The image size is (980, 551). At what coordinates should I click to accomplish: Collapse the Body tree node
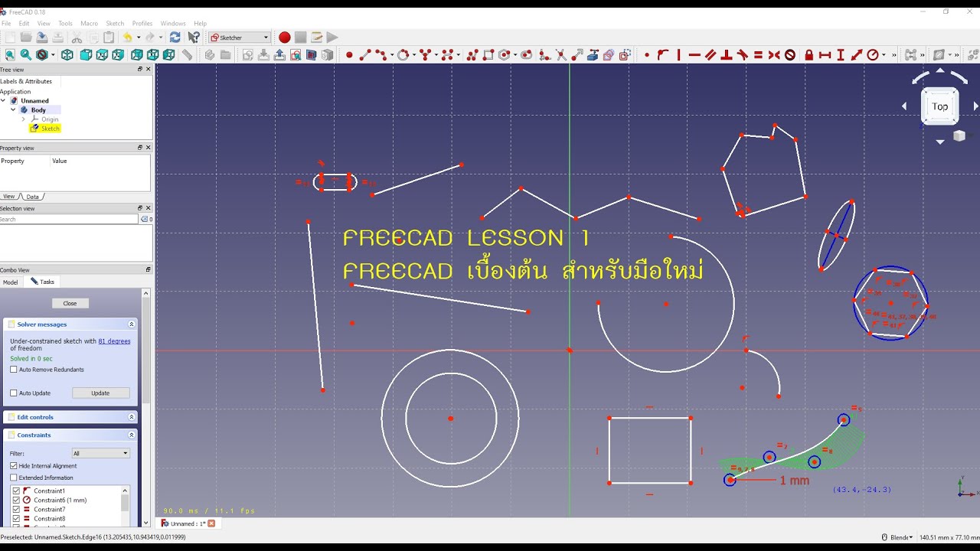[x=13, y=110]
